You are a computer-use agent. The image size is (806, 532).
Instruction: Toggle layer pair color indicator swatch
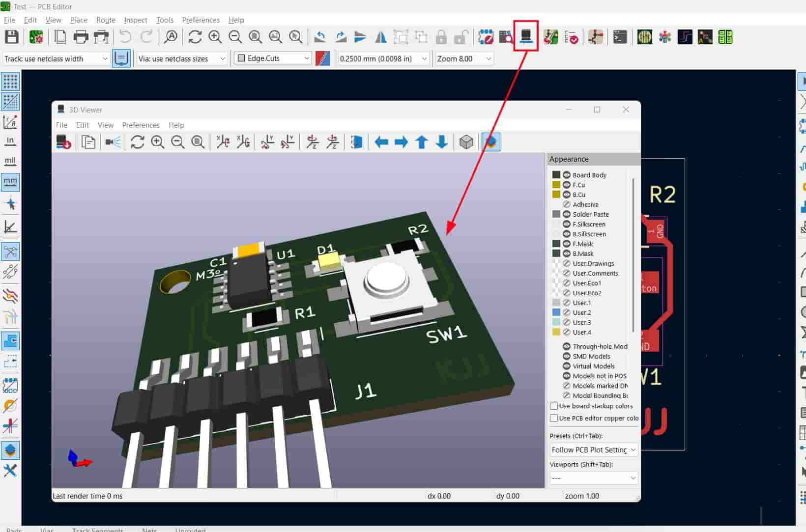point(323,58)
